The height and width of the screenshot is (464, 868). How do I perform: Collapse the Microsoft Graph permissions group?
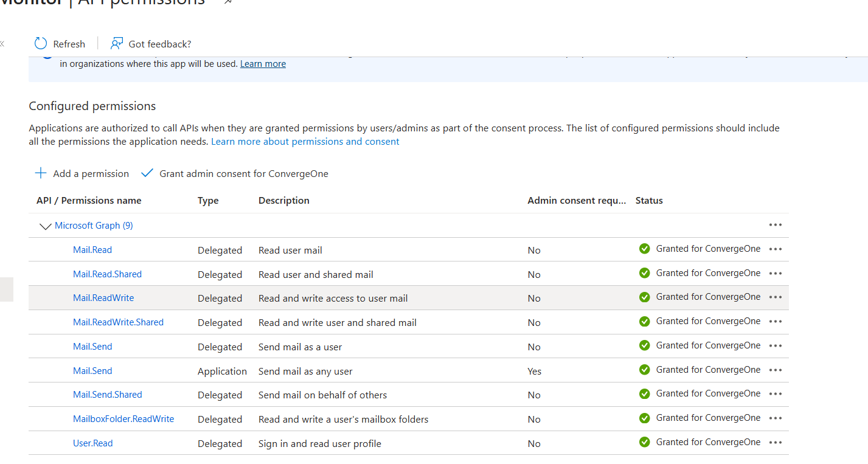(x=45, y=226)
